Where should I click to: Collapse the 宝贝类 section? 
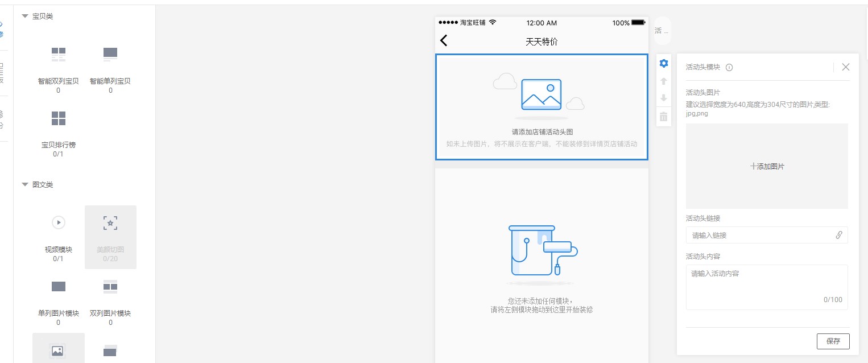coord(25,16)
